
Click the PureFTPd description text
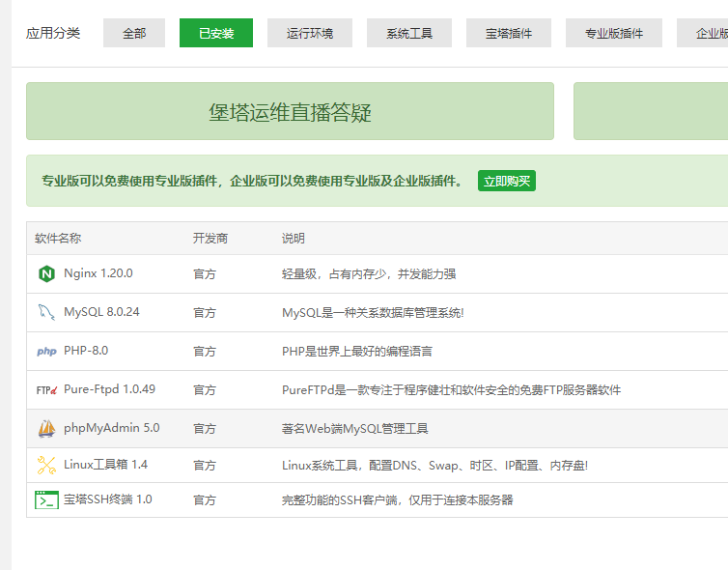click(451, 389)
